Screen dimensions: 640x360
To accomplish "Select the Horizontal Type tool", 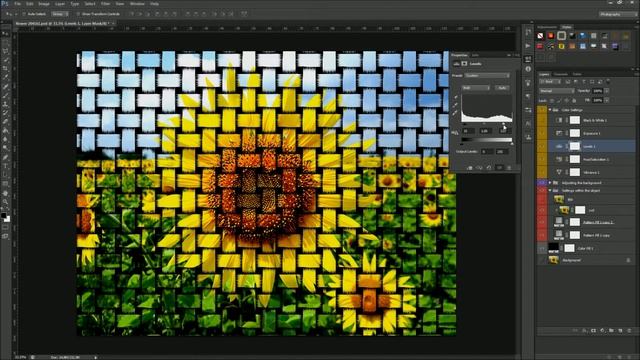I will point(6,166).
